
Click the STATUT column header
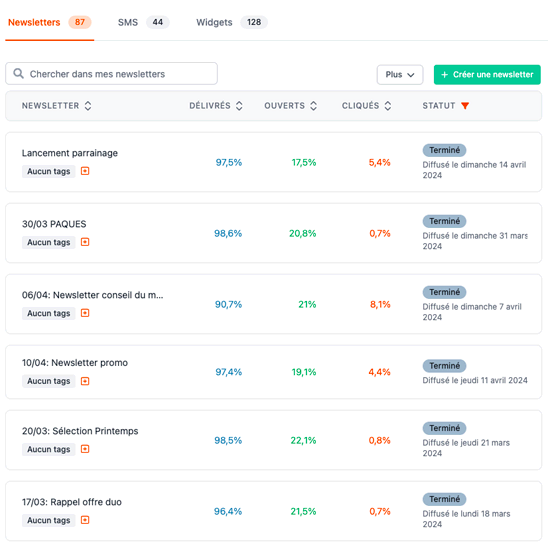pos(438,106)
